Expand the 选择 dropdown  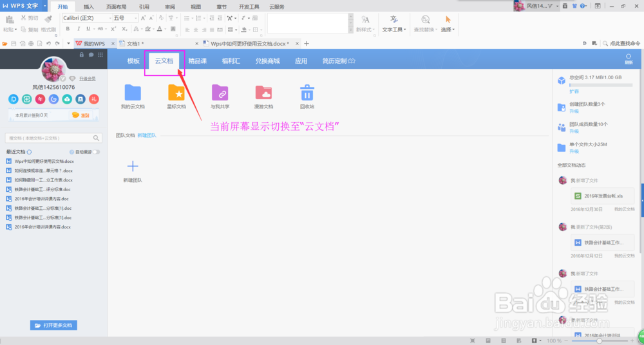(453, 30)
